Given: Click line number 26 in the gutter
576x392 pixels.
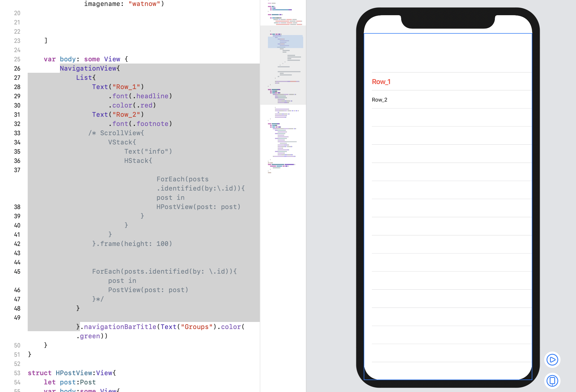Looking at the screenshot, I should pyautogui.click(x=17, y=68).
